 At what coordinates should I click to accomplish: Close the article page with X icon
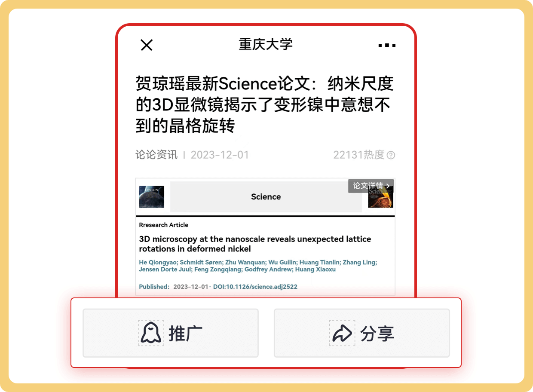pos(147,45)
